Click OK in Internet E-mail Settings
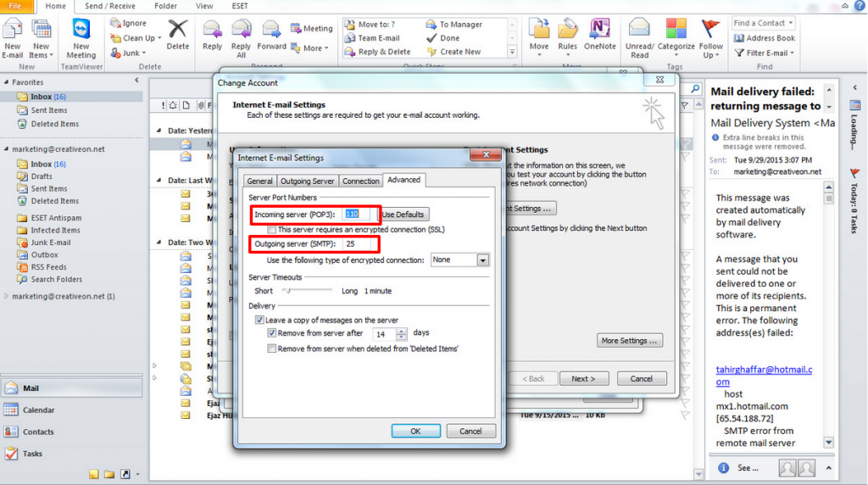This screenshot has width=868, height=485. 415,431
